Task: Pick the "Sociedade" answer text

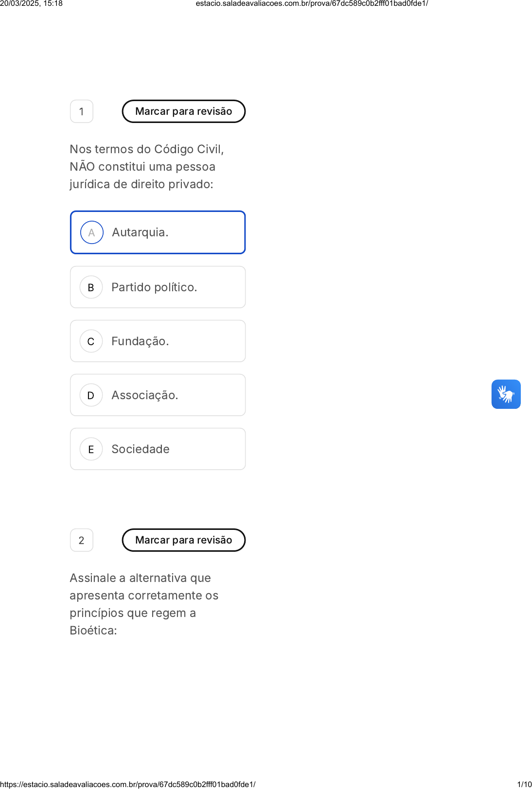Action: (x=141, y=449)
